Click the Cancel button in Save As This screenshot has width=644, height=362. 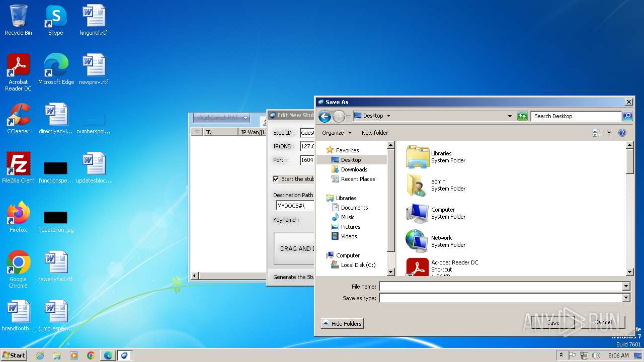point(603,322)
